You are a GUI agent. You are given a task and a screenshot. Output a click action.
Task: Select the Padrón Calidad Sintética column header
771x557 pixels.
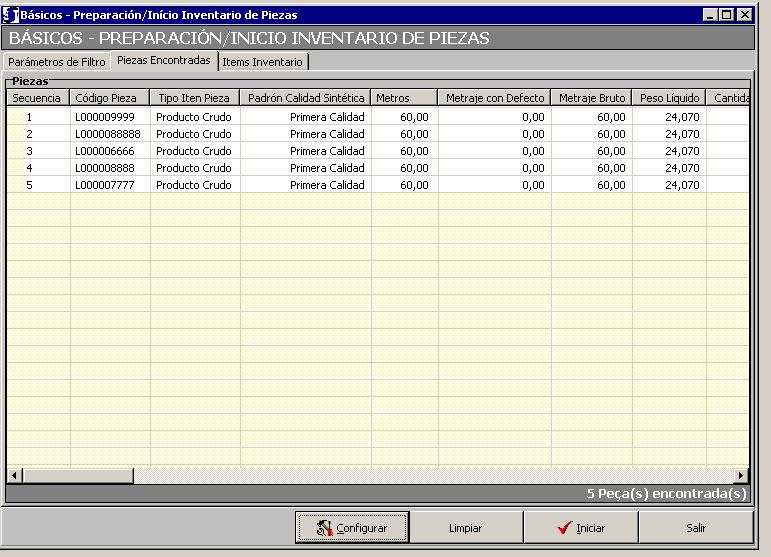(305, 98)
